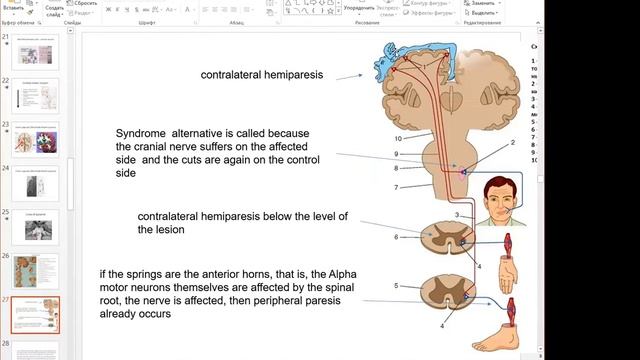The width and height of the screenshot is (640, 360).
Task: Toggle underline Ч formatting
Action: click(x=127, y=9)
